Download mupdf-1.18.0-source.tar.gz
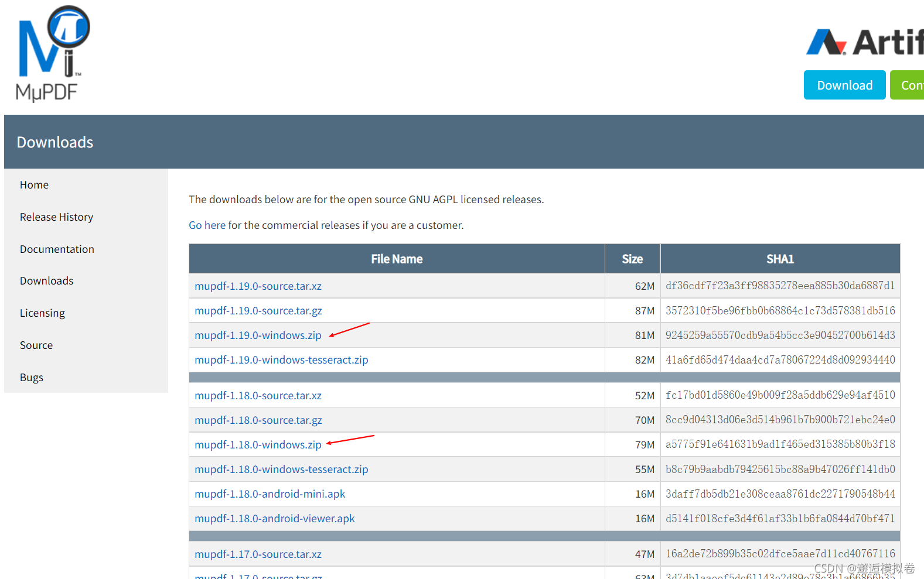The image size is (924, 579). (258, 420)
